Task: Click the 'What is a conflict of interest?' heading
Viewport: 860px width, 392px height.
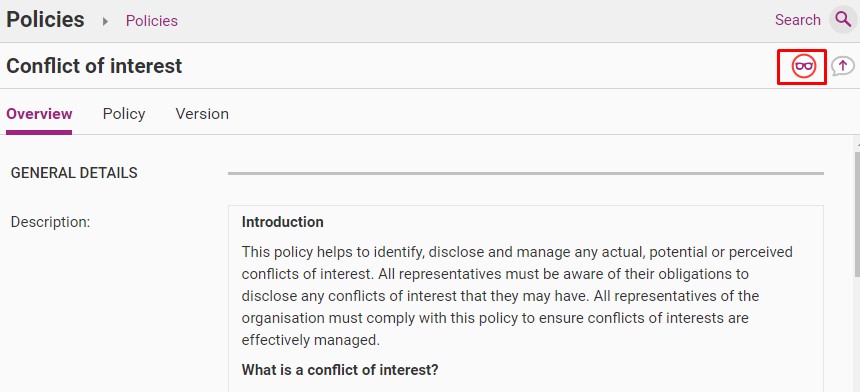Action: 340,370
